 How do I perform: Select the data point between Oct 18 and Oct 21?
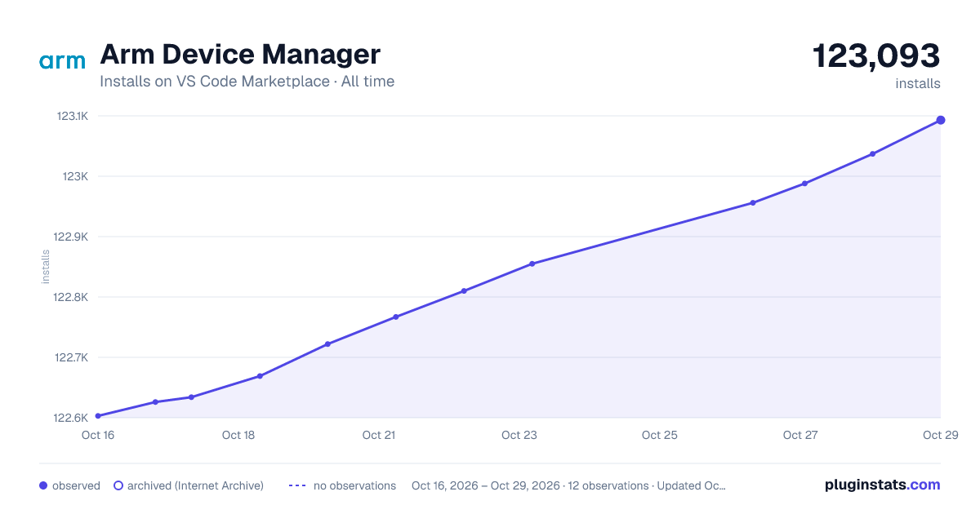click(x=327, y=344)
